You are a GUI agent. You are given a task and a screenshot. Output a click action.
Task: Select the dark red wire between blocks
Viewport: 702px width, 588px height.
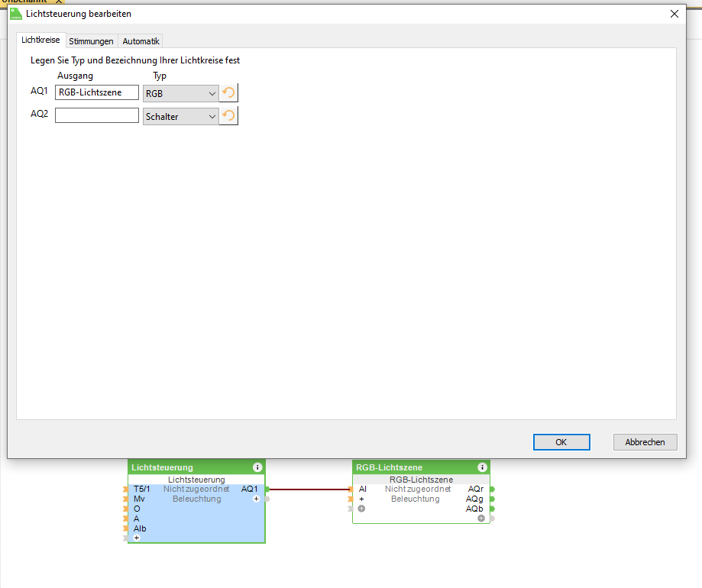click(x=310, y=489)
